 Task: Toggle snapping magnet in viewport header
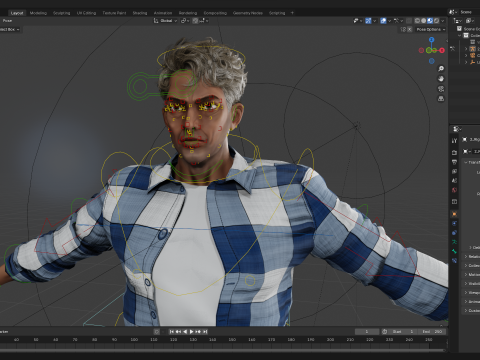195,21
